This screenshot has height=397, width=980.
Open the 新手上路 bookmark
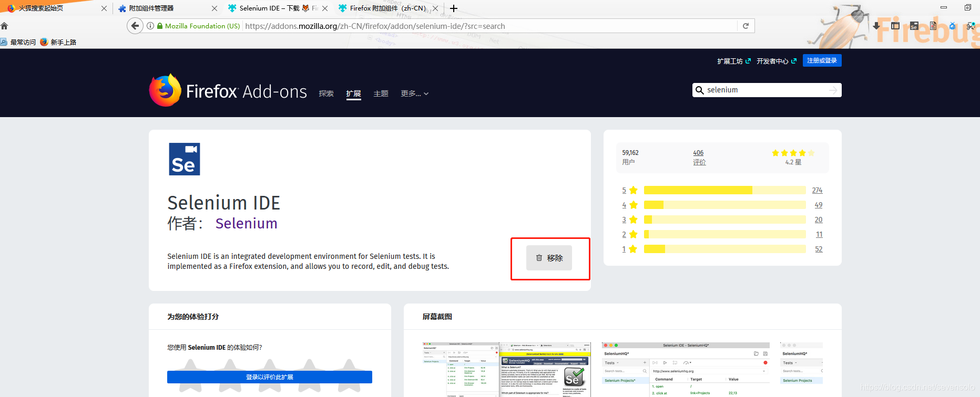(x=58, y=42)
